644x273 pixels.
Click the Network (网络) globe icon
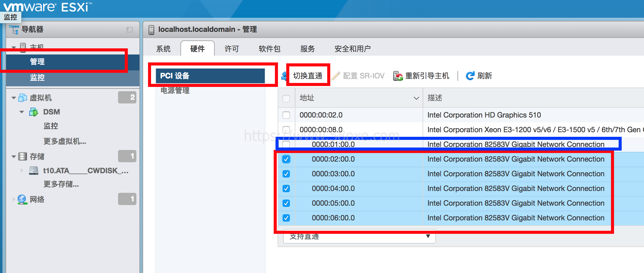click(x=22, y=200)
